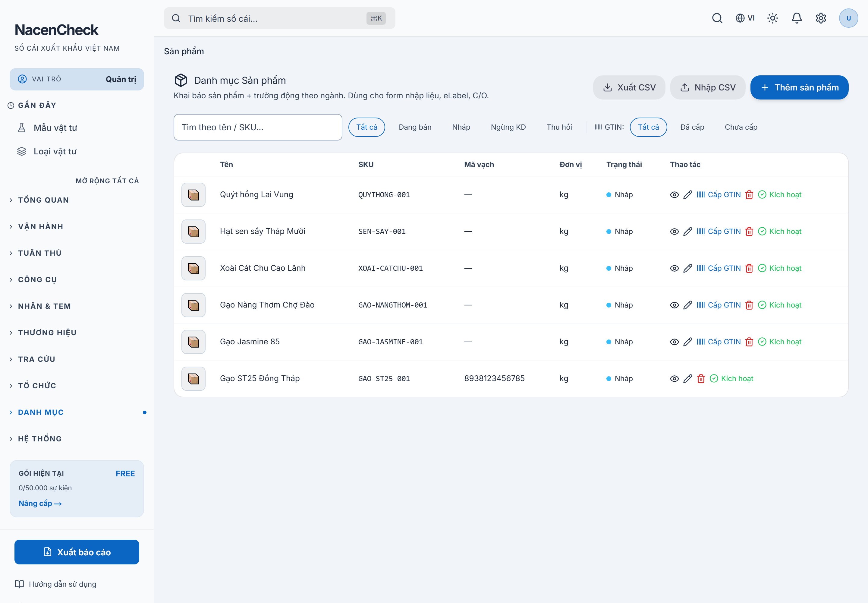The height and width of the screenshot is (603, 868).
Task: Click Xuất báo cáo button in sidebar
Action: [x=77, y=552]
